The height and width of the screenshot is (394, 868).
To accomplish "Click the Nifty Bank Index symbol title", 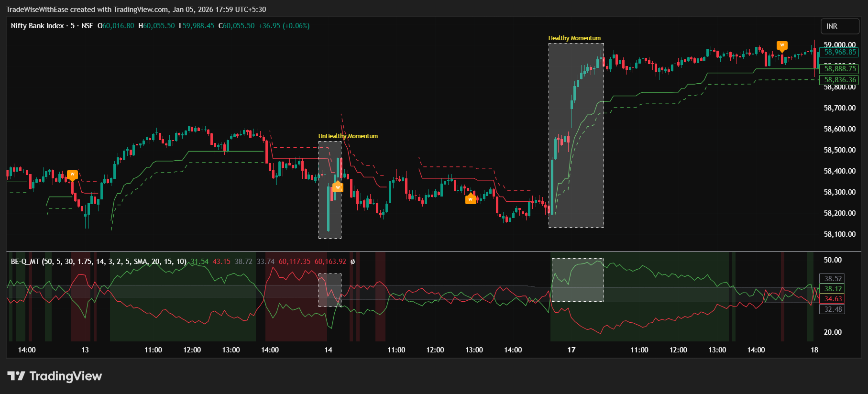I will (37, 26).
